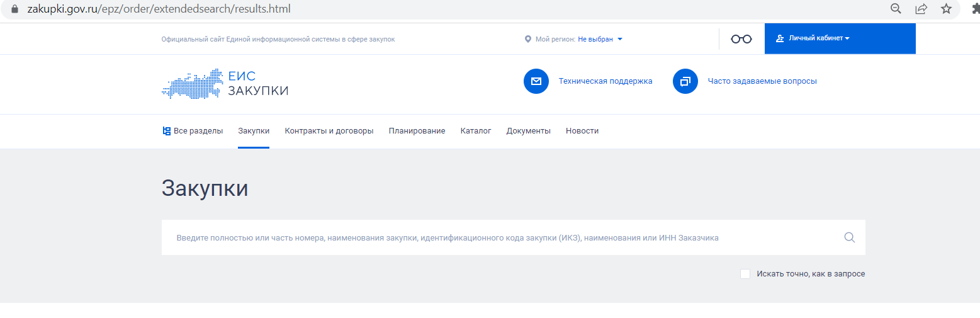Open the Новости section
This screenshot has width=980, height=318.
point(582,131)
